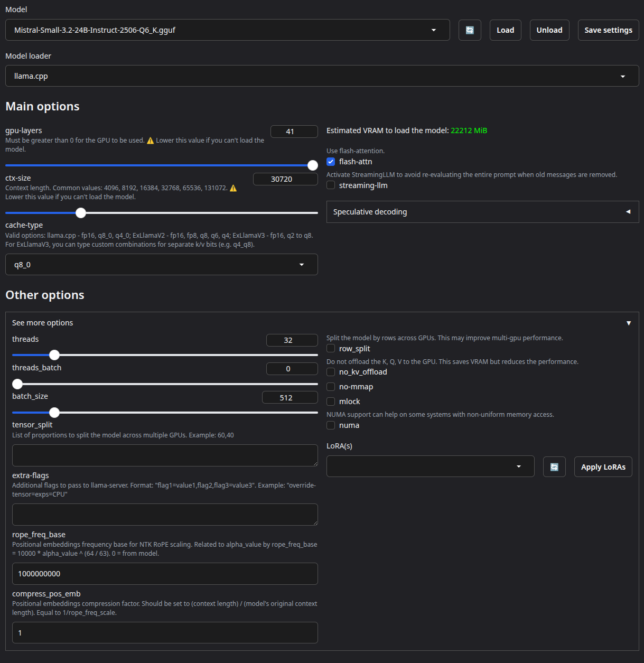
Task: Click the batch_size value field showing 512
Action: coord(290,398)
